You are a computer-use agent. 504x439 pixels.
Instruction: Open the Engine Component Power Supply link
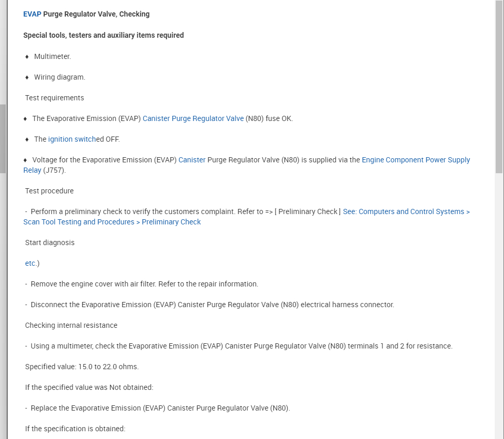416,160
